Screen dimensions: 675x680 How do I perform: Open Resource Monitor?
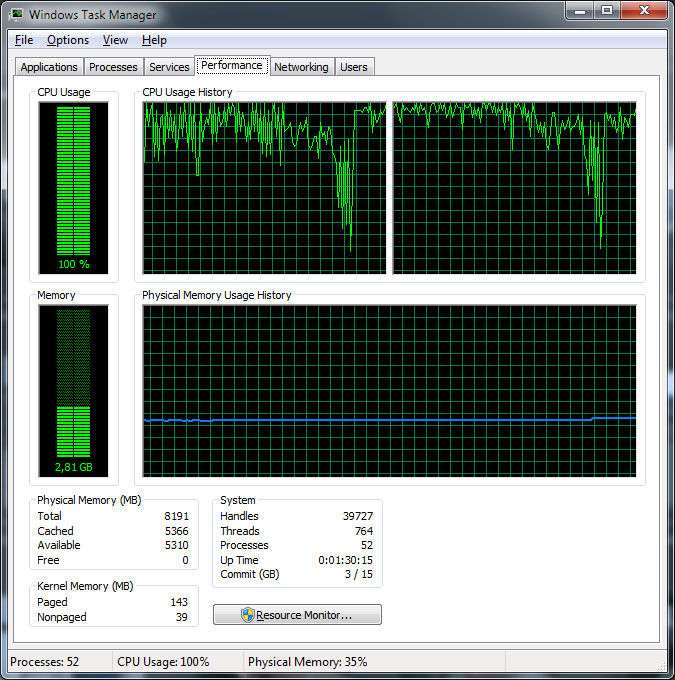coord(297,615)
